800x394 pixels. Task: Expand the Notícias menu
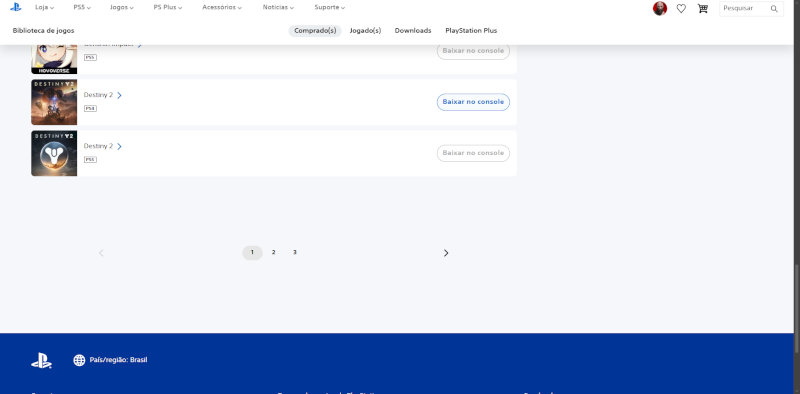(278, 8)
